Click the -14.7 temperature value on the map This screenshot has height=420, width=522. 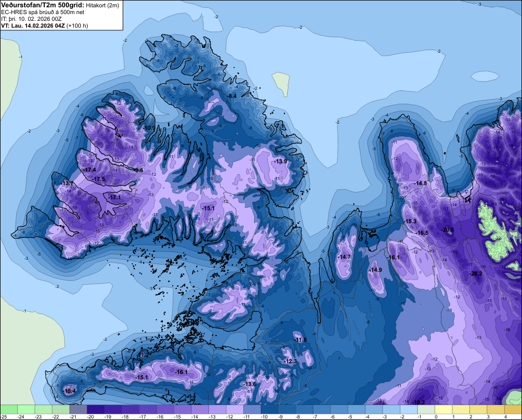pos(344,257)
